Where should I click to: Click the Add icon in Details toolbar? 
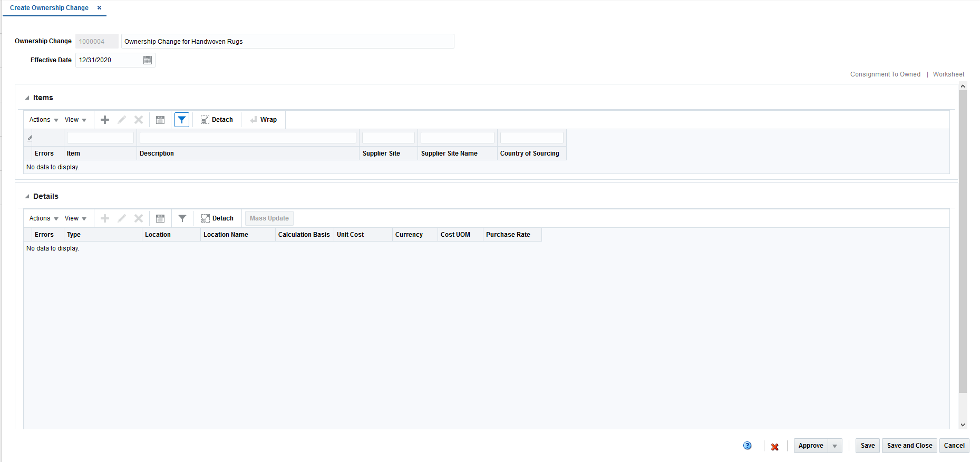coord(105,218)
